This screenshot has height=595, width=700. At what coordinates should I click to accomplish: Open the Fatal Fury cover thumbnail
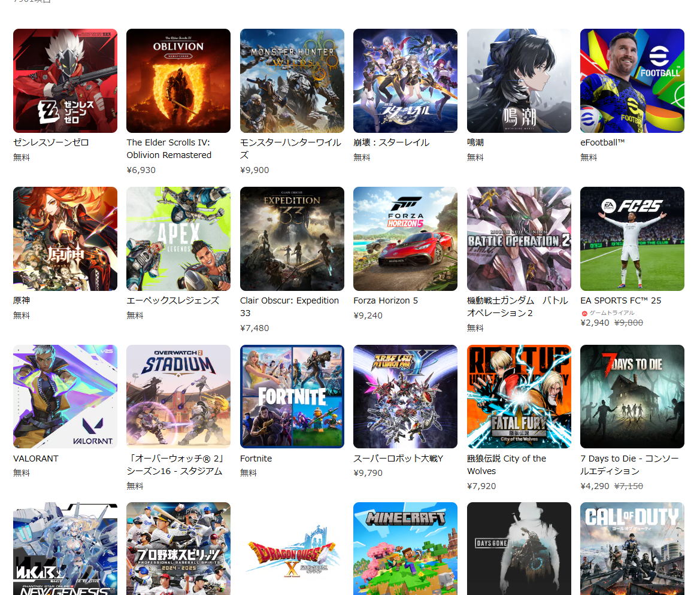pos(519,396)
